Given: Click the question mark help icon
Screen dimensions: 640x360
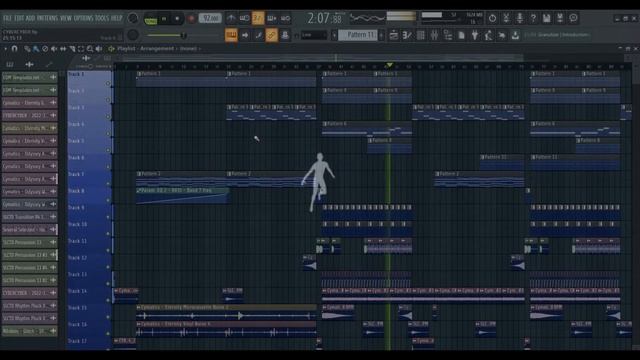Looking at the screenshot, I should point(533,18).
